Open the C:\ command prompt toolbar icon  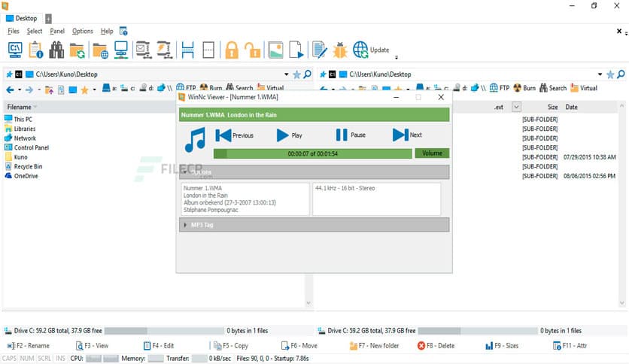pyautogui.click(x=15, y=50)
